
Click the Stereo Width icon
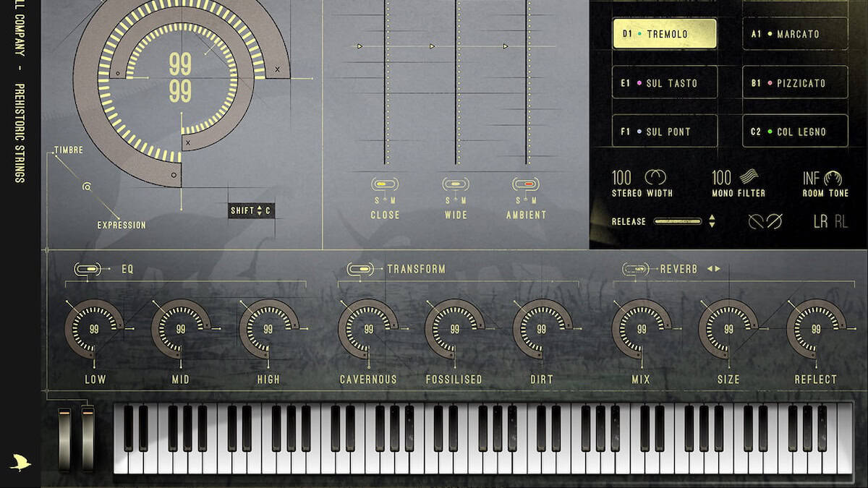pos(655,177)
